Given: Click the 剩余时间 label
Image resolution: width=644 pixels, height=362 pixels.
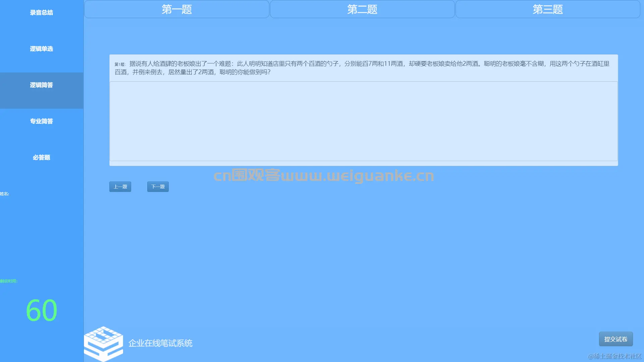Looking at the screenshot, I should [x=9, y=281].
